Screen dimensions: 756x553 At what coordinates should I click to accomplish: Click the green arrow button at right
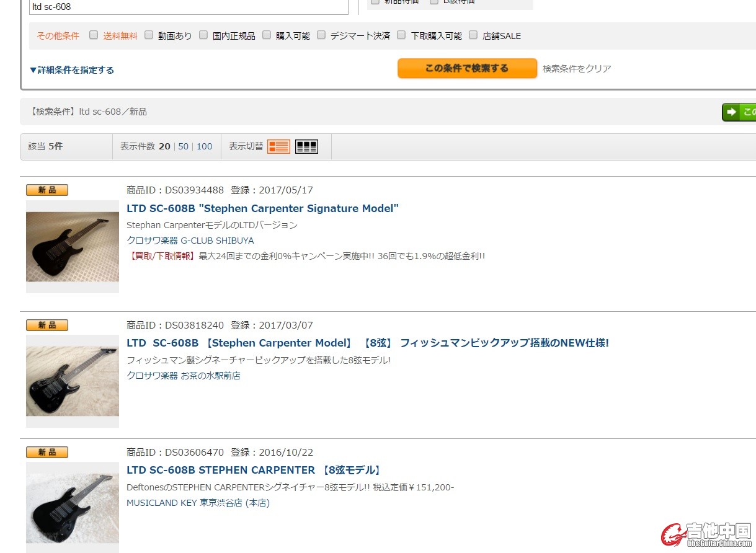(739, 112)
